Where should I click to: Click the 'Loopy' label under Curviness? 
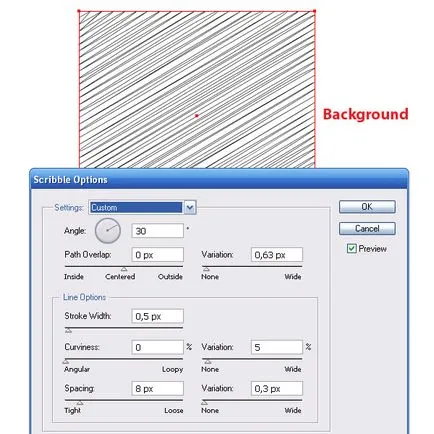172,369
